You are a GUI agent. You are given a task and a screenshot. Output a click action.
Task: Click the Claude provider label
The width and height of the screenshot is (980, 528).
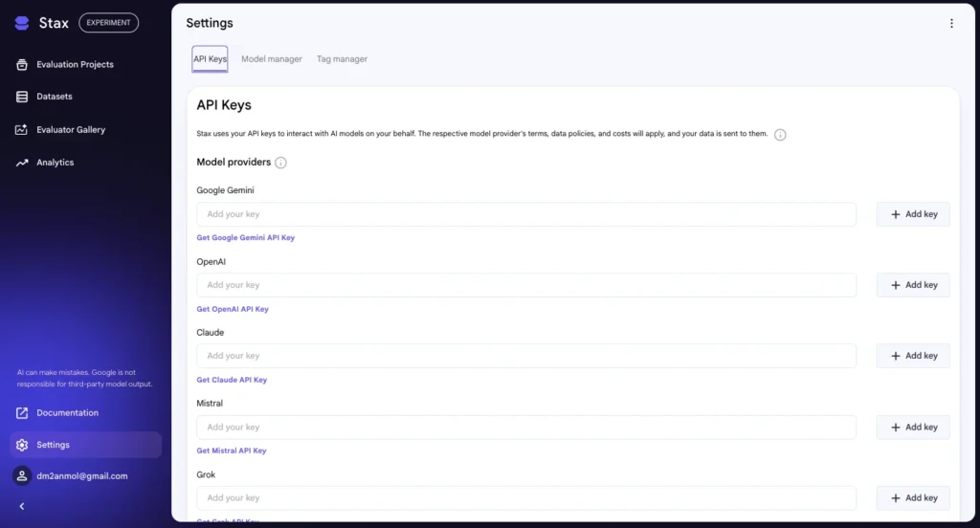pyautogui.click(x=210, y=333)
